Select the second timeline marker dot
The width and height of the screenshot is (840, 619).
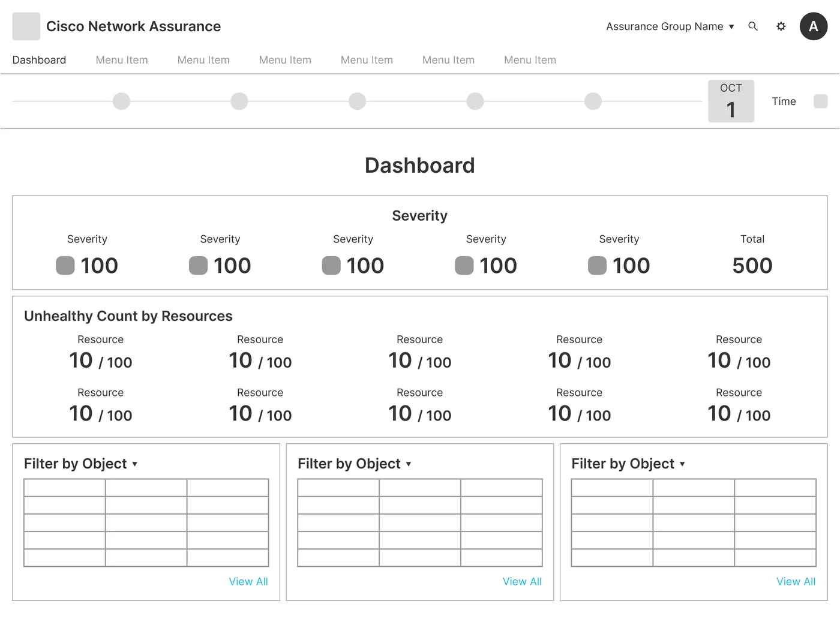(239, 101)
